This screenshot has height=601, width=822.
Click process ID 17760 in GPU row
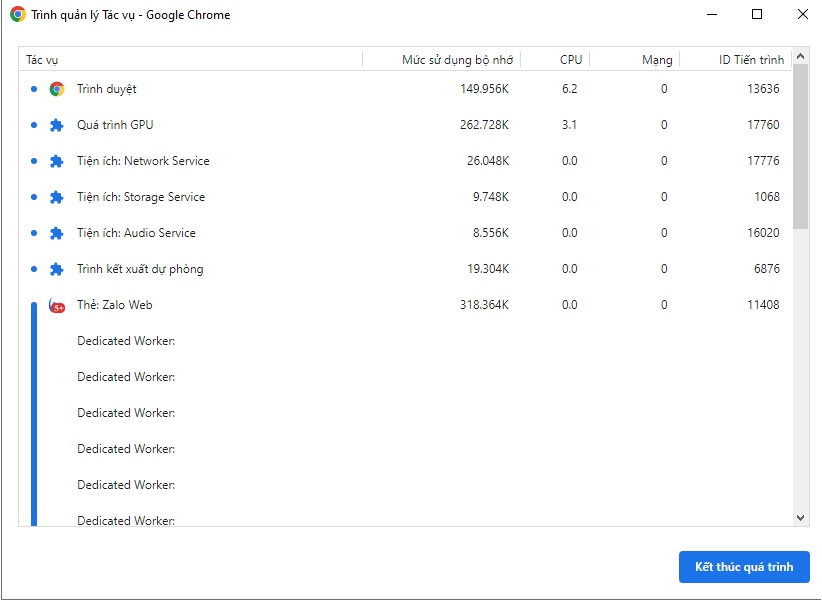point(763,125)
